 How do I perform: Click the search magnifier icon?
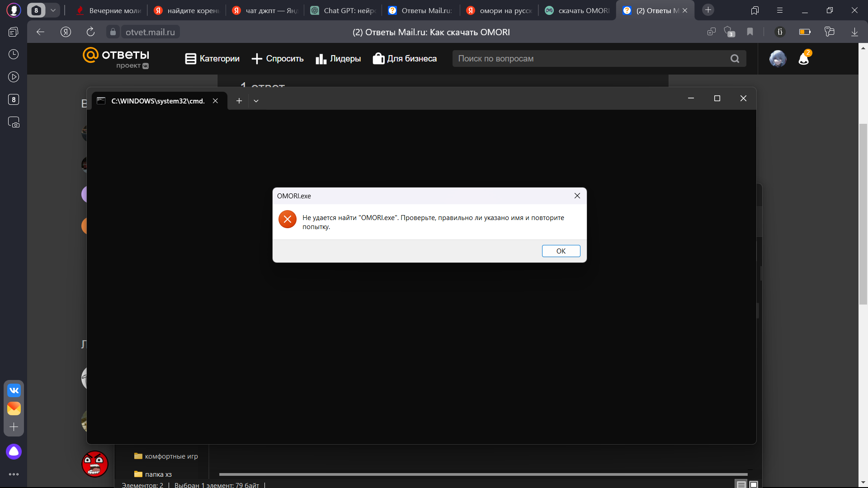click(x=735, y=59)
